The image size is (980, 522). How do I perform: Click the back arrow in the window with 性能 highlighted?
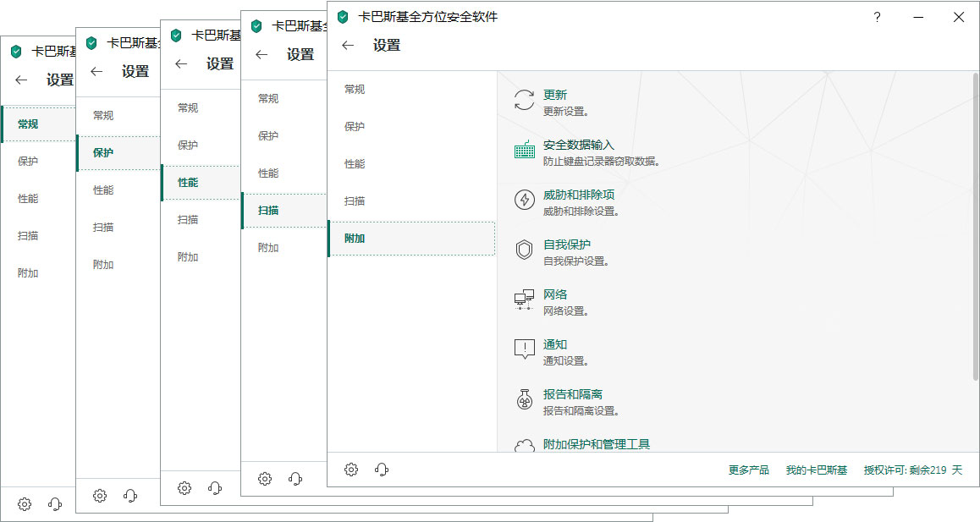(x=181, y=63)
